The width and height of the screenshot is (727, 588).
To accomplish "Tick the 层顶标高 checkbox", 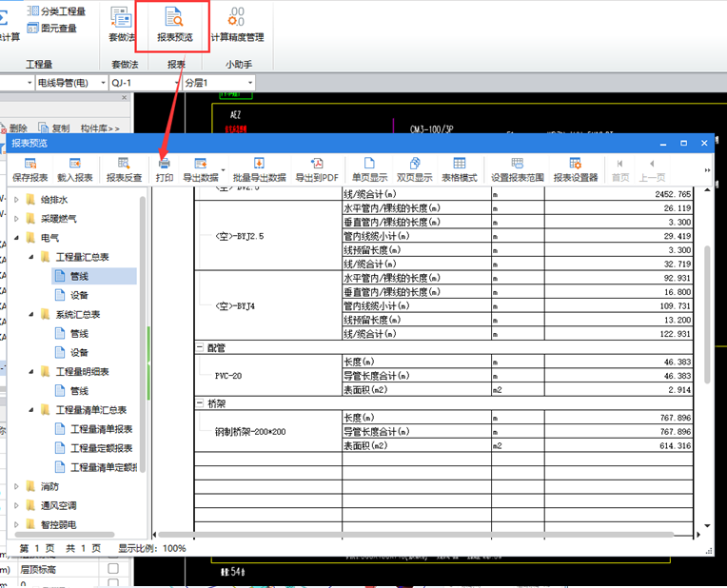I will point(113,569).
